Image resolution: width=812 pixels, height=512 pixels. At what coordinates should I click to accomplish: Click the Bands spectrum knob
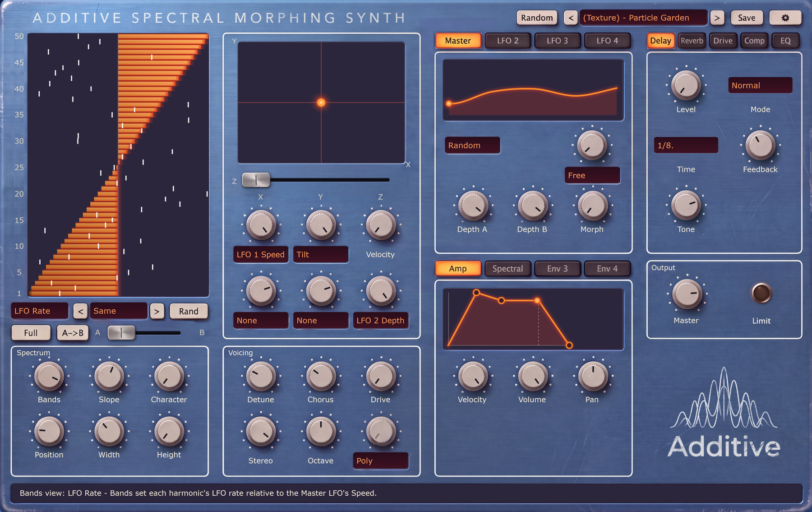[49, 376]
